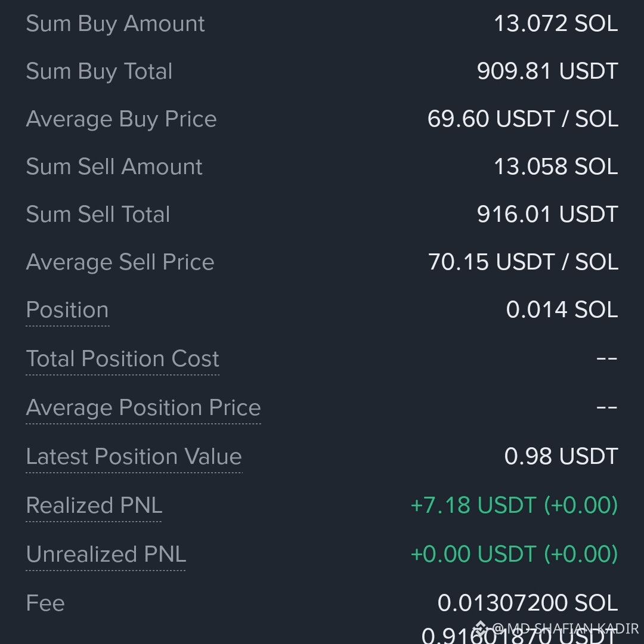Click the Fee label
The width and height of the screenshot is (644, 644).
pyautogui.click(x=45, y=603)
